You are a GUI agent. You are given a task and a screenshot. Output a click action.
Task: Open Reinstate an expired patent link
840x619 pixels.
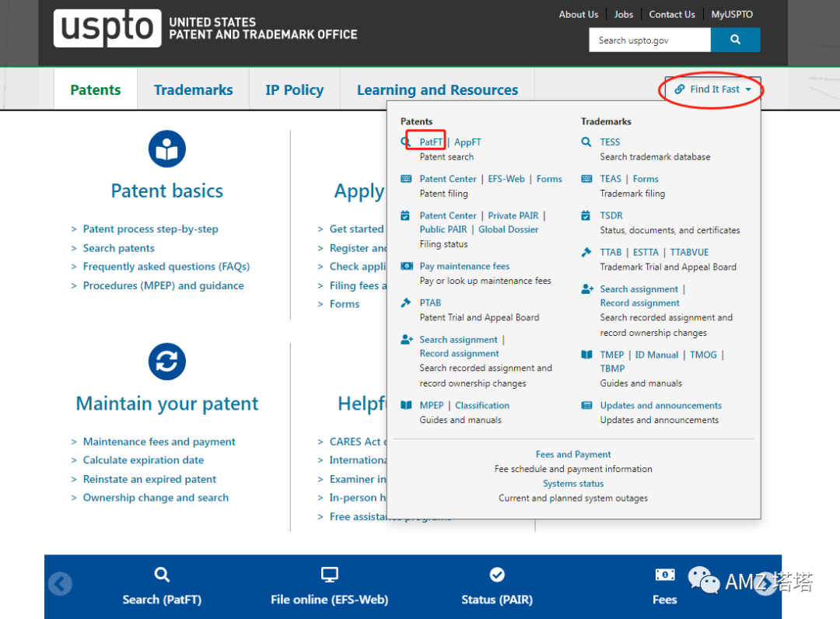(x=149, y=479)
